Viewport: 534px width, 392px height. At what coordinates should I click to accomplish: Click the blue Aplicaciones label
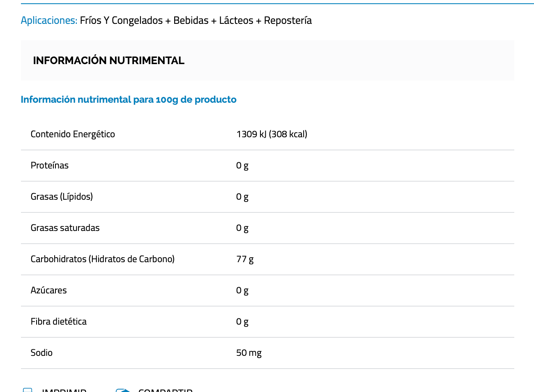tap(49, 21)
